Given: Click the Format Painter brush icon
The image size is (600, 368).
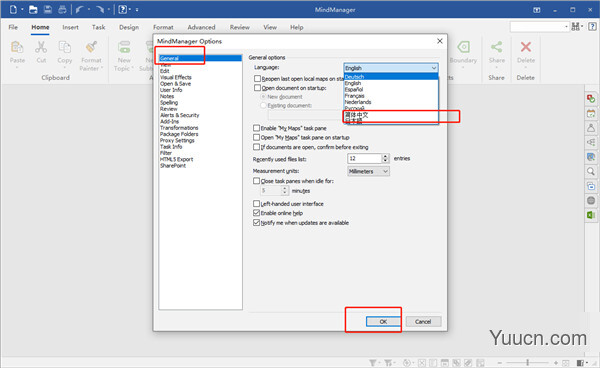Looking at the screenshot, I should click(x=91, y=47).
